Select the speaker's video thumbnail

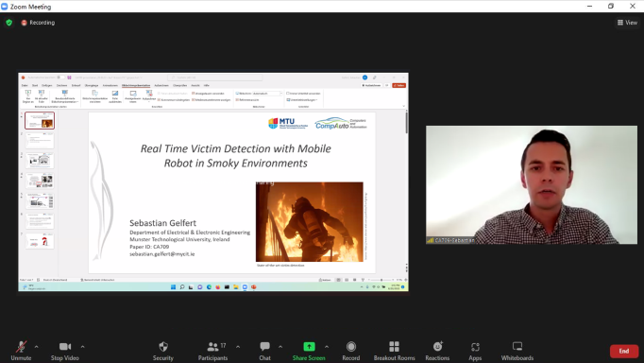(532, 185)
